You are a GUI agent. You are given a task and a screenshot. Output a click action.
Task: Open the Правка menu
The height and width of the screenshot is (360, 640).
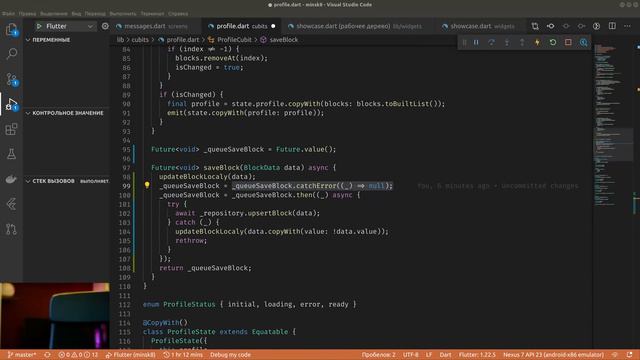click(27, 13)
